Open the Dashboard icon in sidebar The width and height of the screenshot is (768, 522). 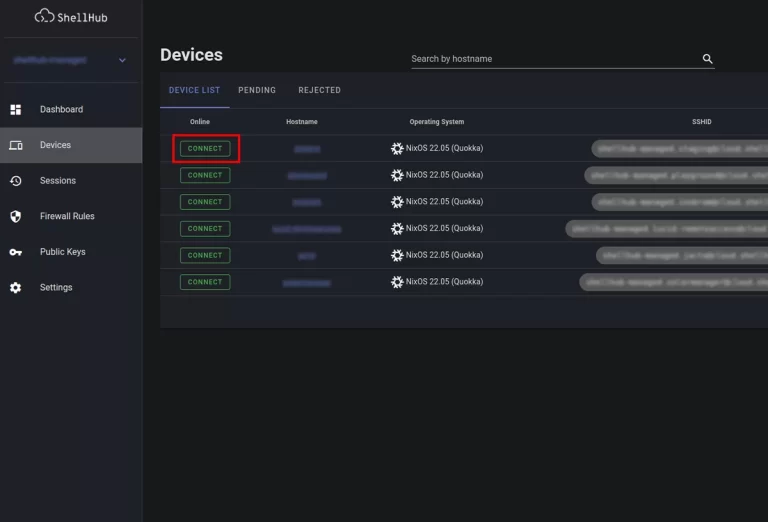point(16,109)
